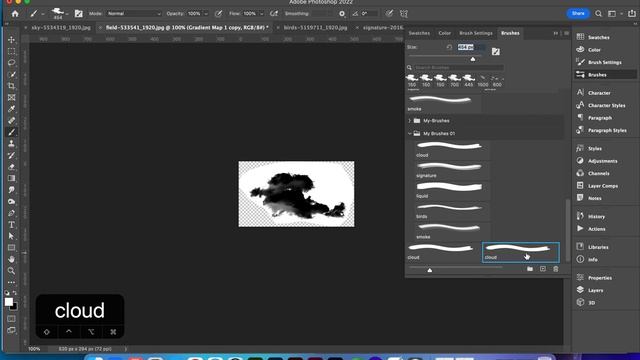Viewport: 640px width, 360px height.
Task: Adjust brush thumbnail size slider
Action: [430, 270]
